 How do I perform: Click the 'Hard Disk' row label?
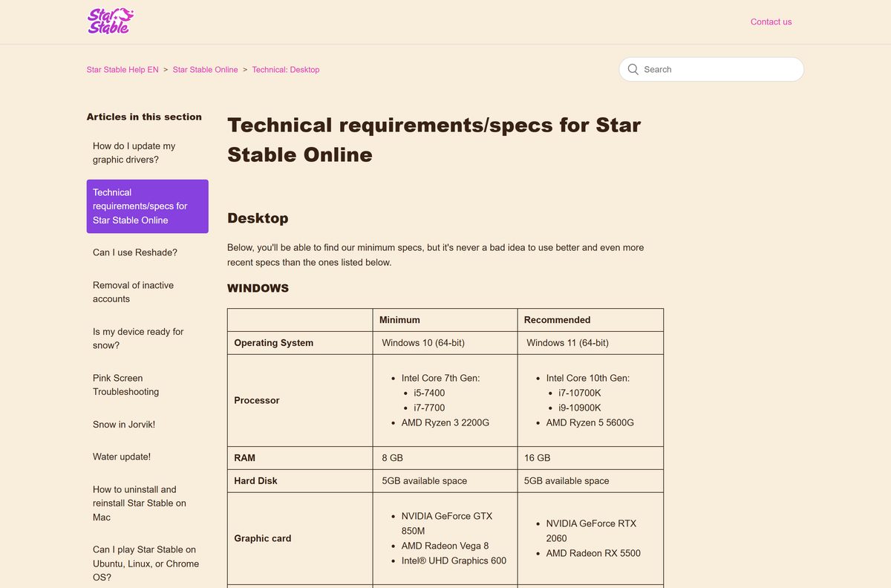click(255, 481)
